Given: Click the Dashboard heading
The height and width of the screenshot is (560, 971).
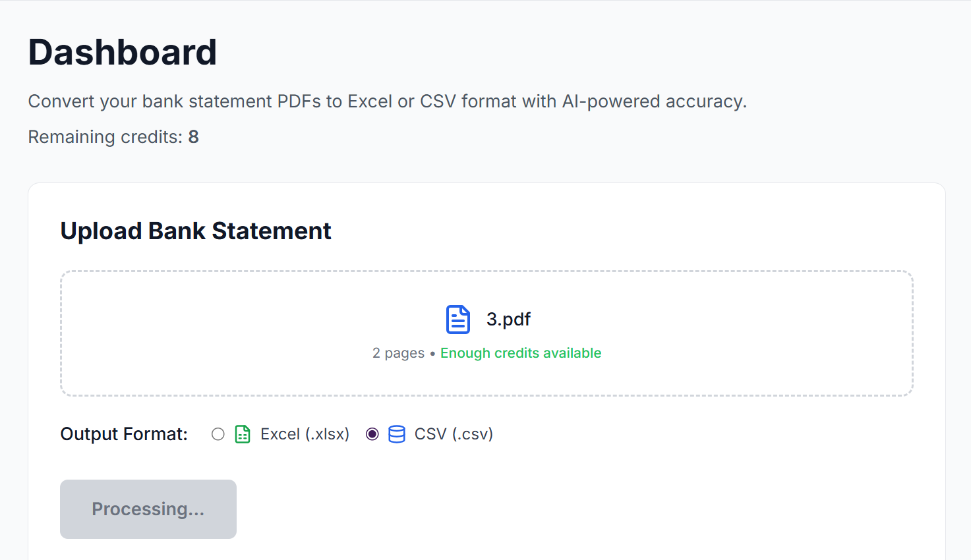Looking at the screenshot, I should (x=122, y=52).
